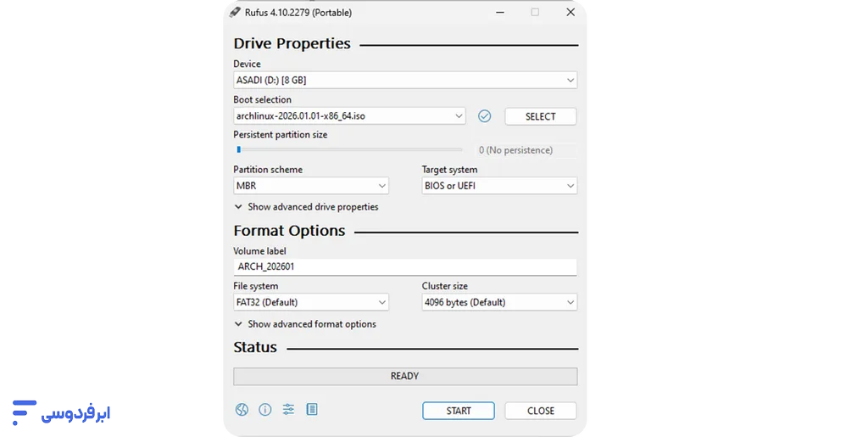The image size is (868, 437).
Task: Click the 'Drive Properties' heading
Action: click(292, 44)
